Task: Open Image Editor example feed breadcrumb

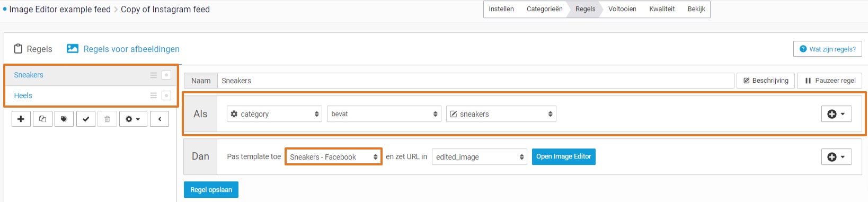Action: coord(60,9)
